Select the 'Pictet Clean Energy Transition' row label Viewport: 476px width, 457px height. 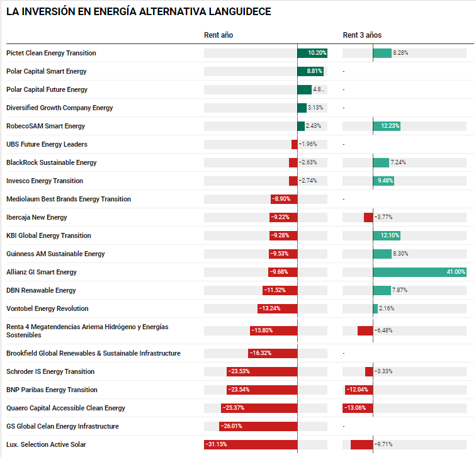coord(51,53)
